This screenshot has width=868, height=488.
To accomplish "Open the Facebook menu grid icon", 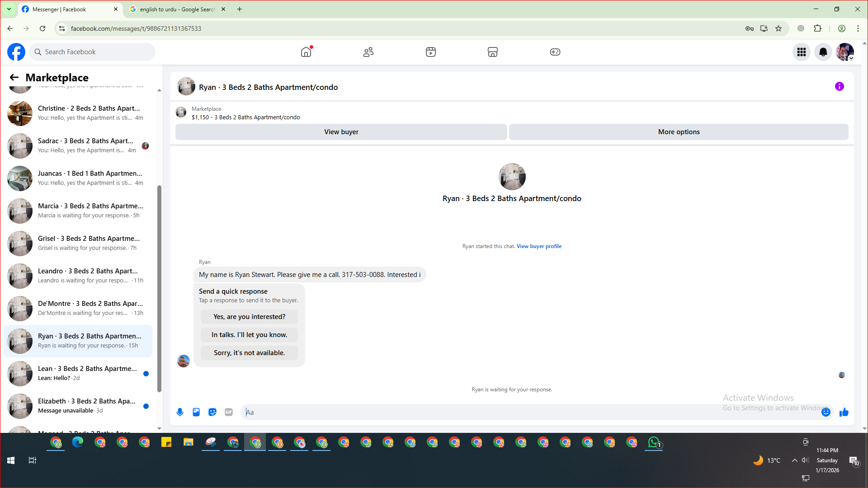I will (802, 52).
